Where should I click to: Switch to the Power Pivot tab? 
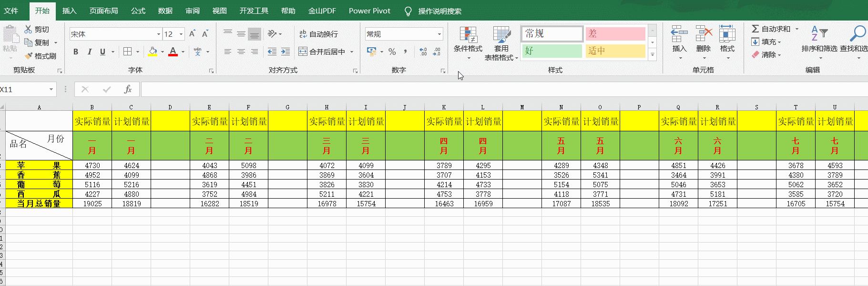click(369, 11)
